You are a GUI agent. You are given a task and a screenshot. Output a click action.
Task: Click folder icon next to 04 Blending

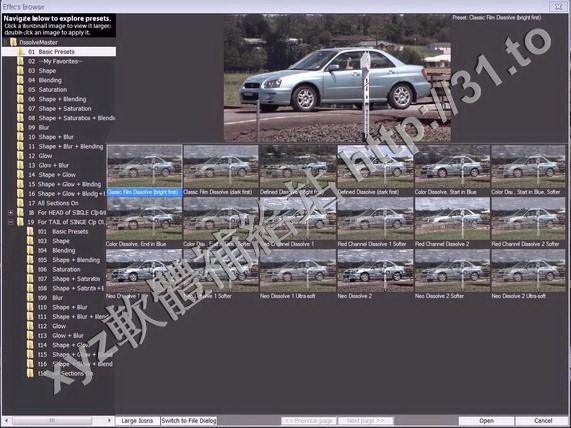point(20,80)
